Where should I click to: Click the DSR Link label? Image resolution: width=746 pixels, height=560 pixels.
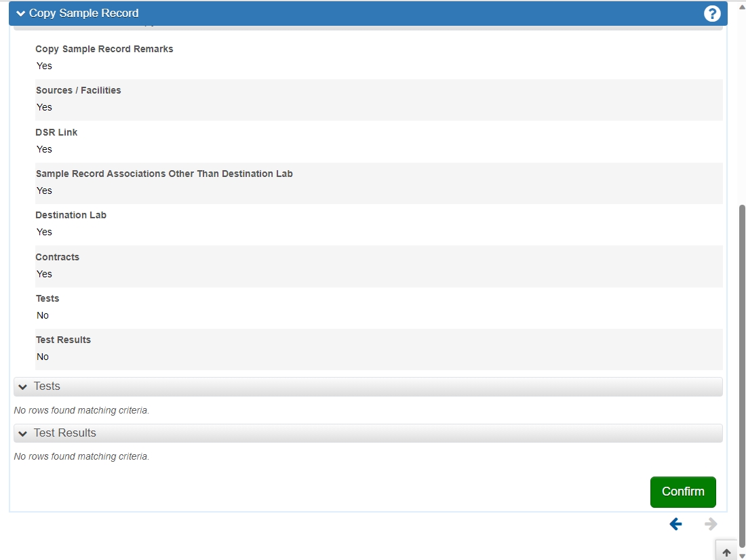click(56, 132)
